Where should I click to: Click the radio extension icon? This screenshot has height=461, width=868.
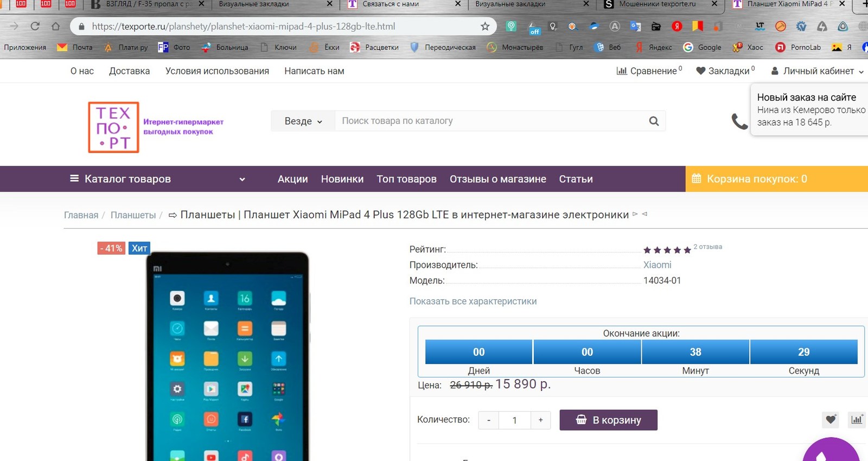pos(656,26)
